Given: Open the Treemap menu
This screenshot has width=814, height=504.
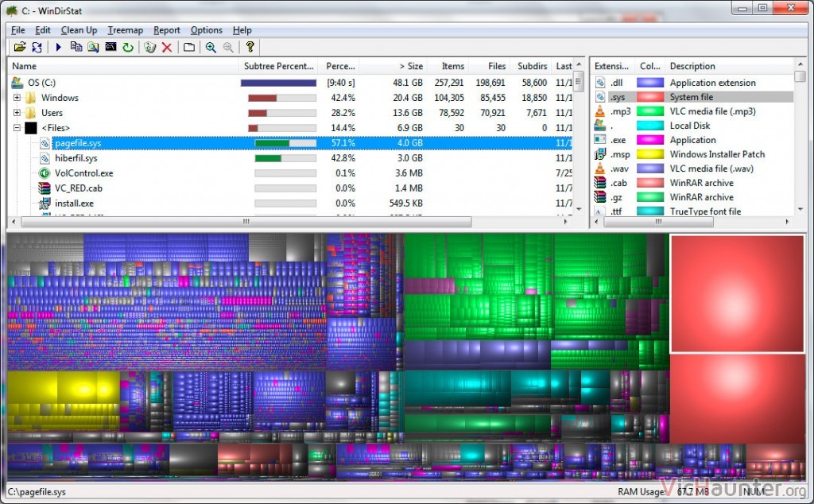Looking at the screenshot, I should 125,30.
